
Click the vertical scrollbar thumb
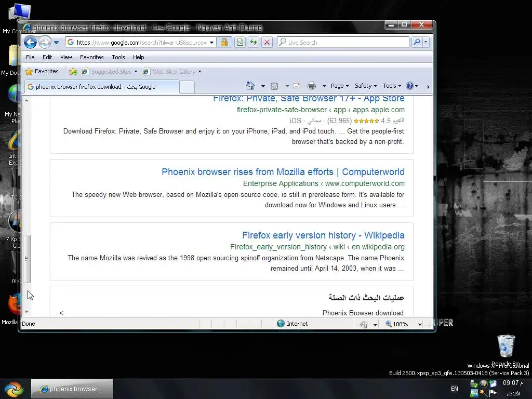tap(27, 259)
